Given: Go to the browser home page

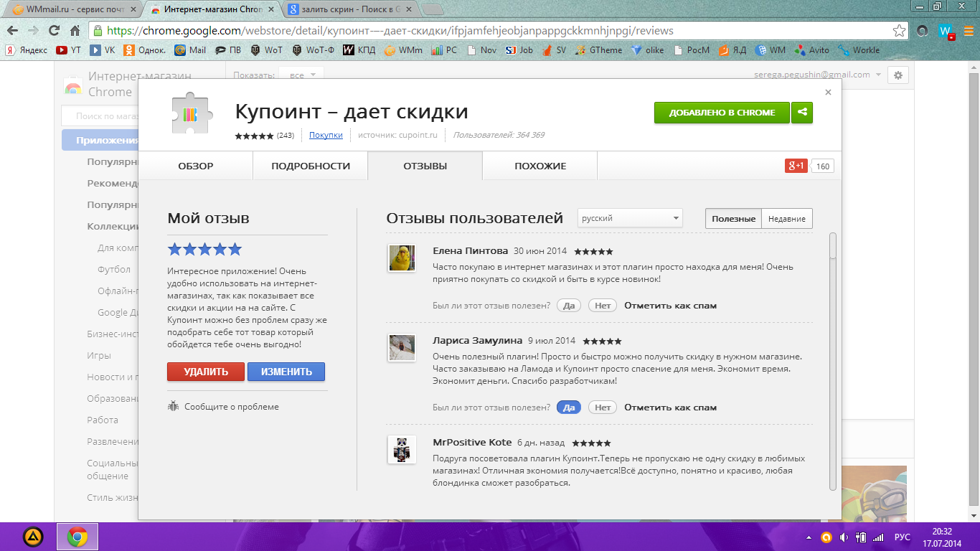Looking at the screenshot, I should coord(75,31).
